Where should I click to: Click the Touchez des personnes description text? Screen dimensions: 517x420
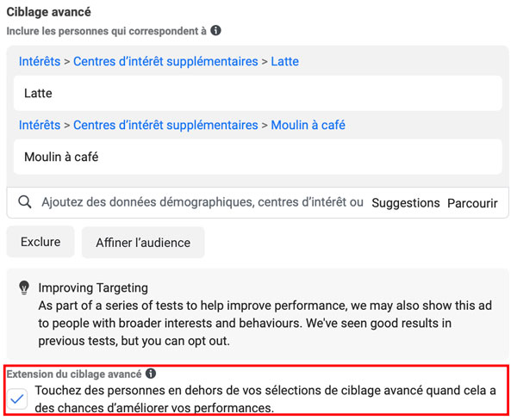(265, 399)
